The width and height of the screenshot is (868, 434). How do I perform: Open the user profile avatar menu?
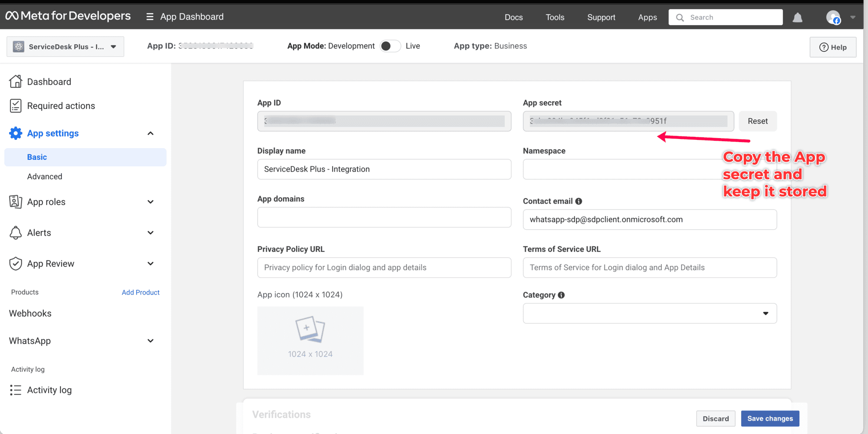(833, 17)
